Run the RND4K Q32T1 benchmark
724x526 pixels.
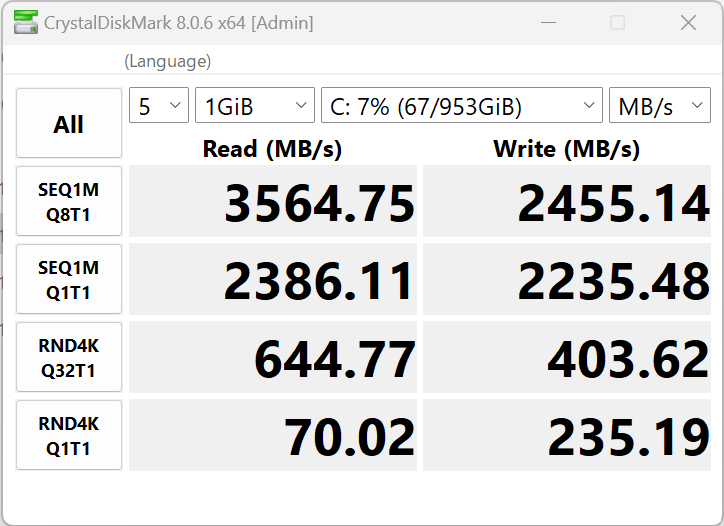[69, 357]
